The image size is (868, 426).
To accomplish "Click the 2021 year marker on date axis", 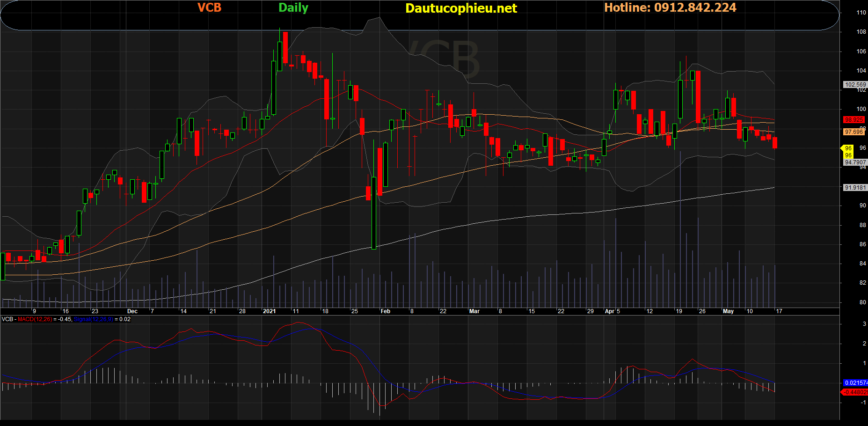I will (x=270, y=311).
